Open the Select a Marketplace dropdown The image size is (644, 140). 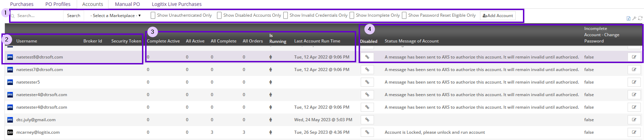tap(115, 16)
